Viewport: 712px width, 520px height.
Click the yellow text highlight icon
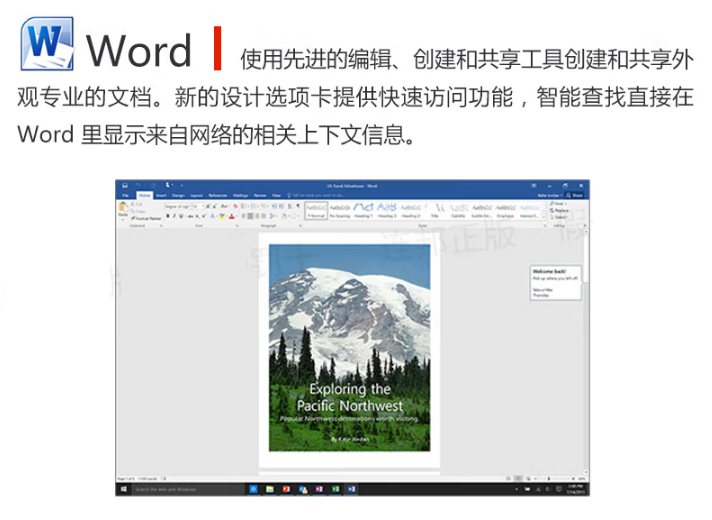(x=220, y=216)
